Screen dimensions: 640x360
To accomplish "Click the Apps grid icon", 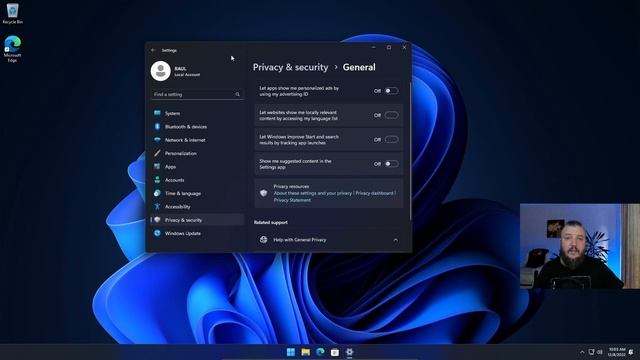I will [x=157, y=167].
